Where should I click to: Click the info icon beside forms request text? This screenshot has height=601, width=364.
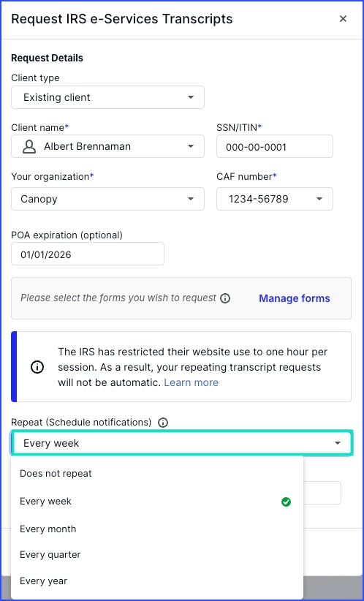pyautogui.click(x=225, y=298)
